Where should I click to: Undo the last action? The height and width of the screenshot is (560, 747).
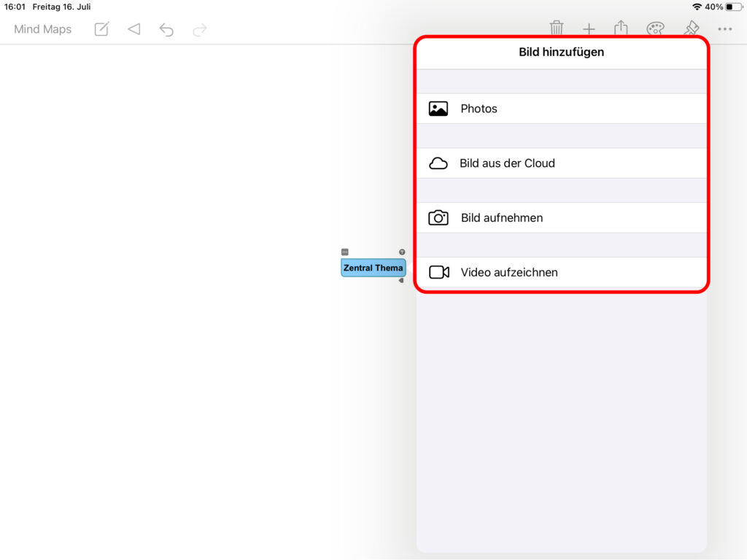coord(166,29)
